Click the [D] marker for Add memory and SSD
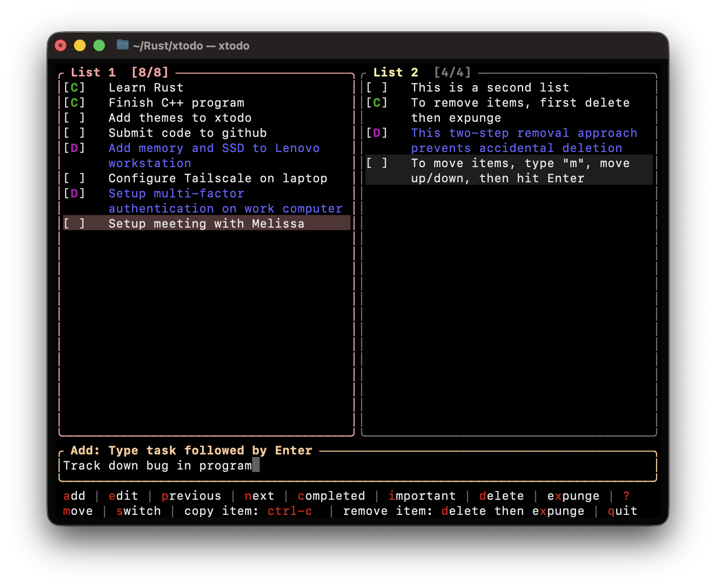The image size is (716, 588). click(x=74, y=148)
